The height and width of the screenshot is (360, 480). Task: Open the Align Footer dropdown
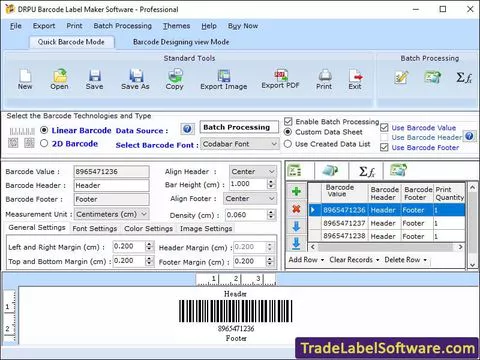pyautogui.click(x=250, y=199)
